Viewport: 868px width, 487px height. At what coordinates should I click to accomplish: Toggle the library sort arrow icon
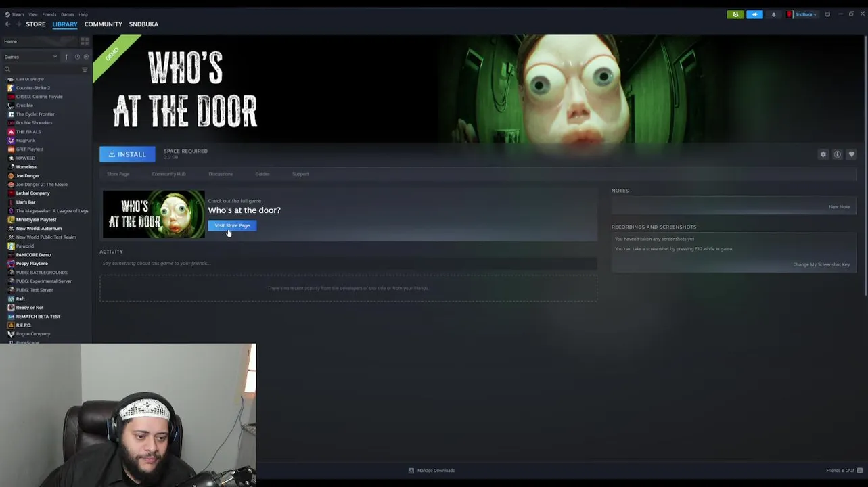pos(66,57)
